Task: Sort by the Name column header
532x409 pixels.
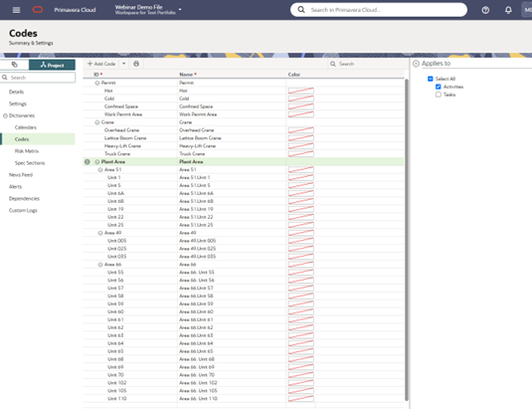Action: tap(186, 75)
